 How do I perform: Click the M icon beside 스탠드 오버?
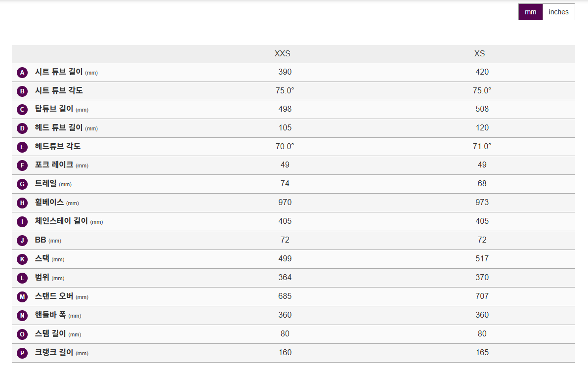click(22, 297)
